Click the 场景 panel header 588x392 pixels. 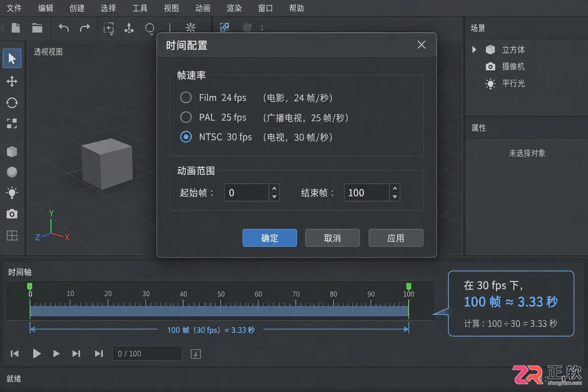point(478,28)
